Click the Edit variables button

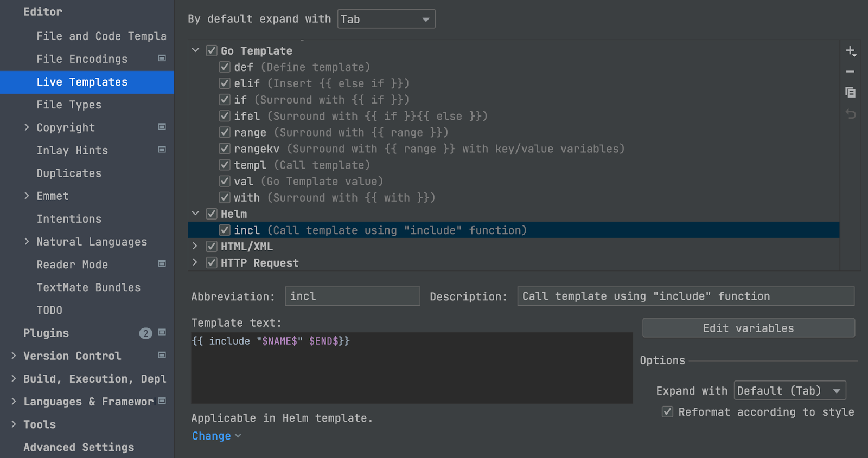click(748, 328)
